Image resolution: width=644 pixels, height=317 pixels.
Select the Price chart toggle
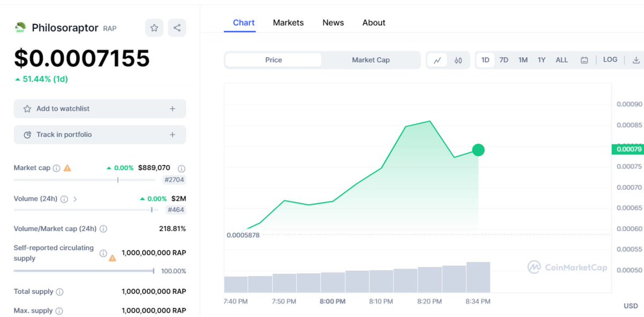point(274,60)
